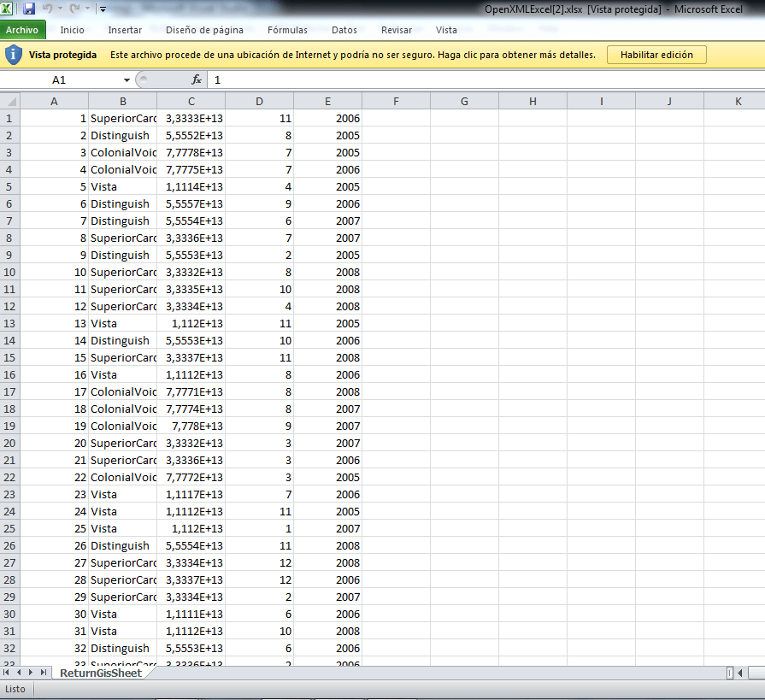Click the Excel application icon in title bar

coord(6,9)
